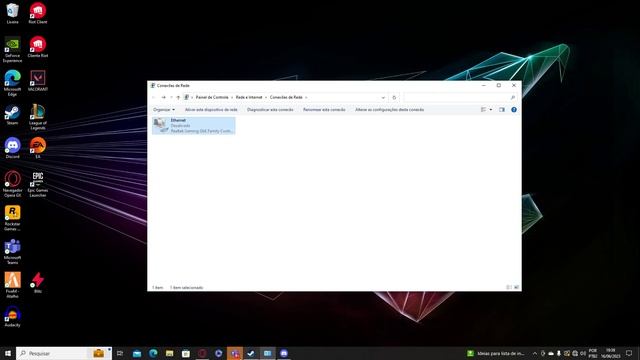Switch to Steam on the taskbar
This screenshot has width=640, height=360.
click(x=251, y=353)
